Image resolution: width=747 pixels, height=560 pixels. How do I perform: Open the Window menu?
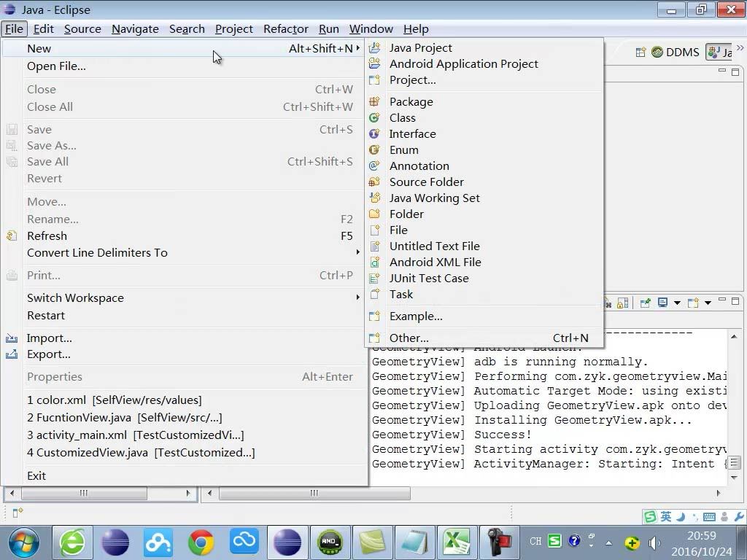point(371,29)
